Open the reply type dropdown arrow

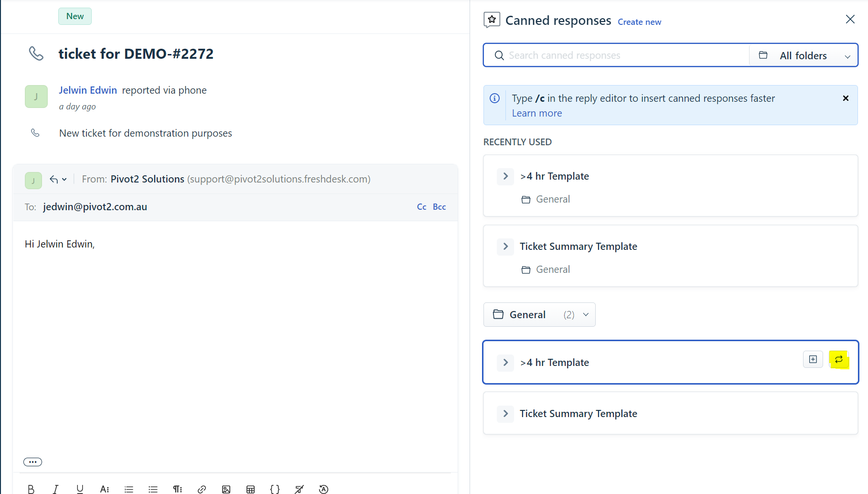65,179
